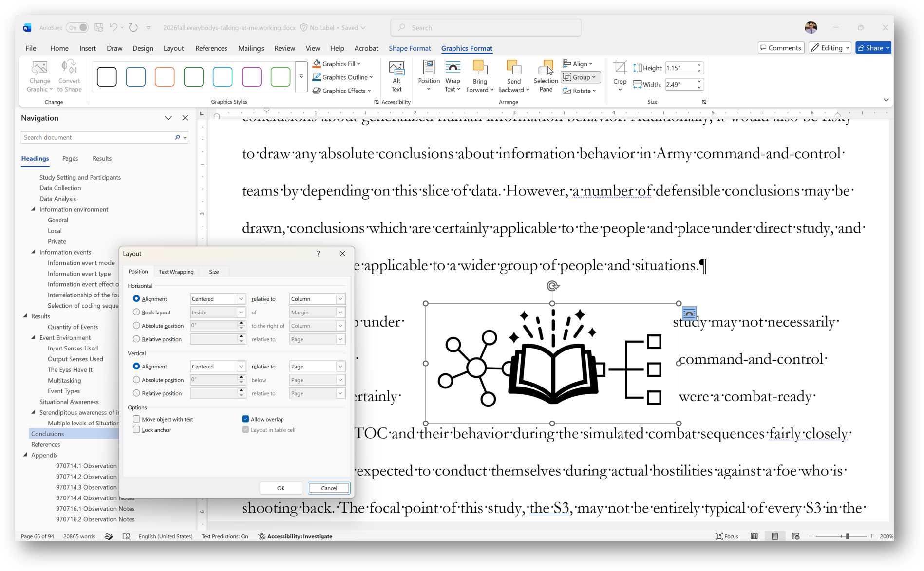This screenshot has width=924, height=571.
Task: Click the Alt Text button
Action: click(396, 76)
